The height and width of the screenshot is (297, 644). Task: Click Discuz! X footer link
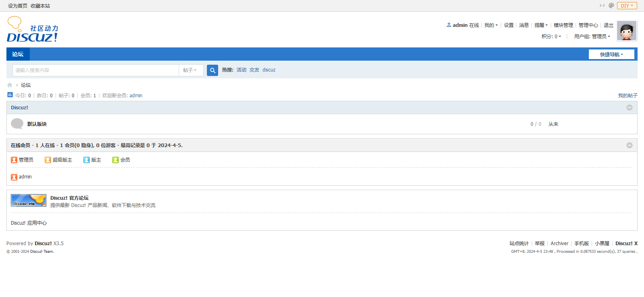[626, 244]
